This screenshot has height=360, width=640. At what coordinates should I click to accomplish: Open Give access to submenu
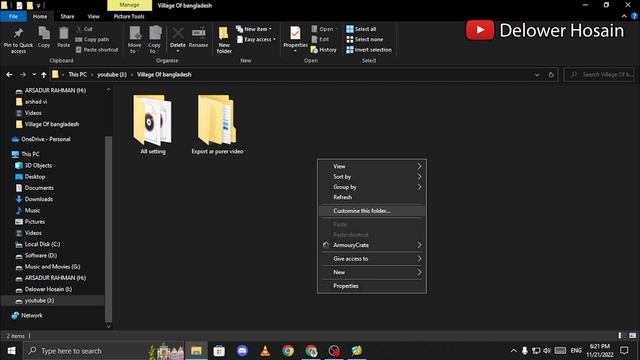click(x=372, y=259)
